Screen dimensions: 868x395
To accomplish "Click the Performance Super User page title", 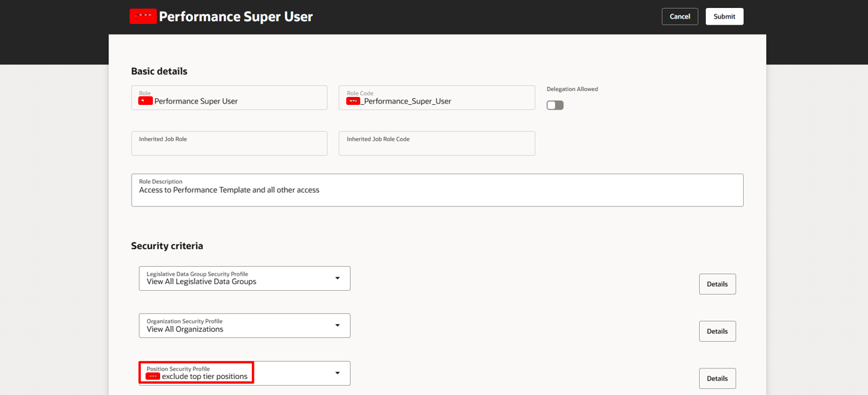I will (x=236, y=17).
